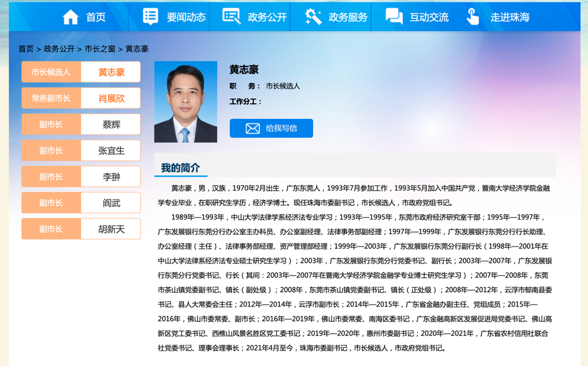Open the 政务服务 navigation menu

[x=348, y=18]
